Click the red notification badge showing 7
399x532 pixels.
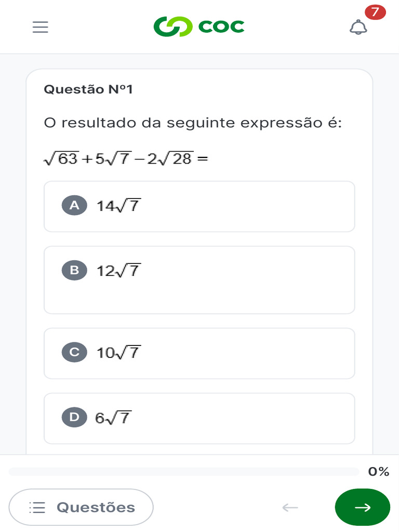click(x=375, y=12)
